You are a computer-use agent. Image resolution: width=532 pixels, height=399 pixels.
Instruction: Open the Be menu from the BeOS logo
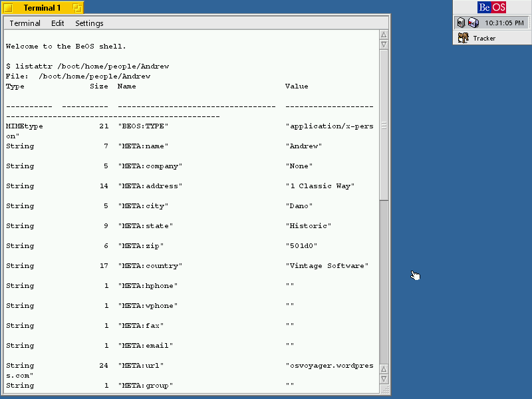(x=491, y=7)
